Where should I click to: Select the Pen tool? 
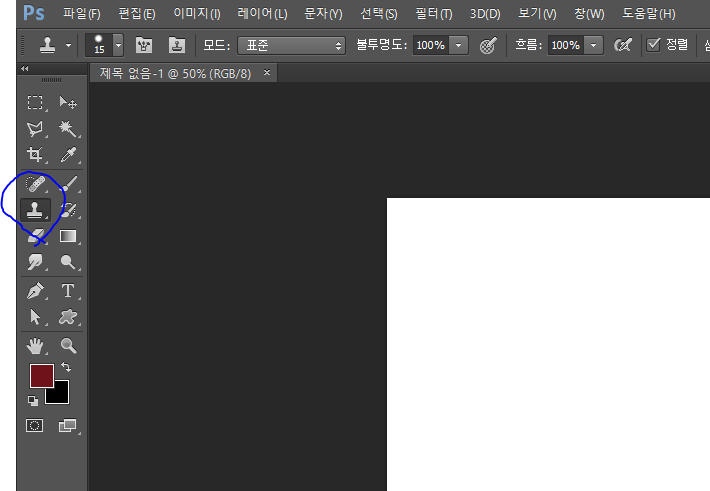(x=36, y=291)
